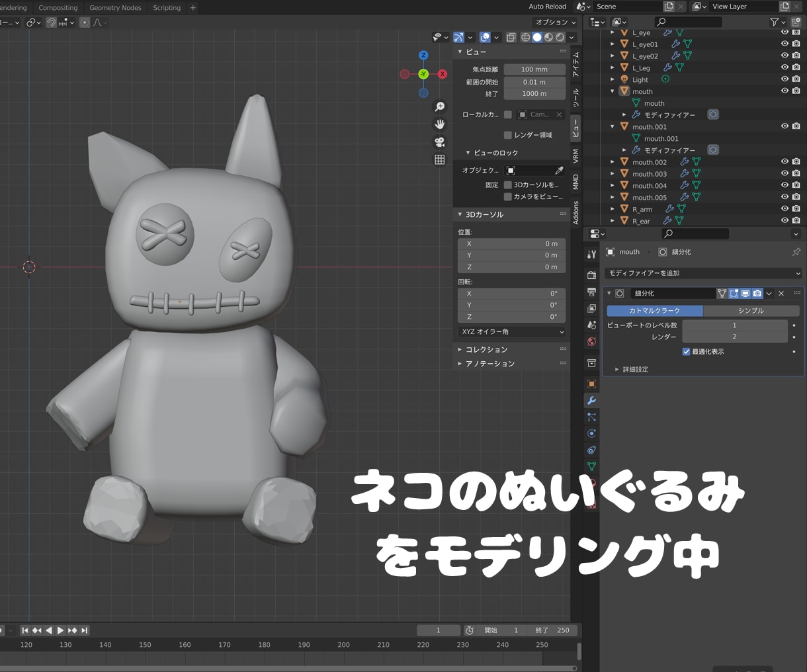807x672 pixels.
Task: Open the snapping options dropdown
Action: pos(65,22)
